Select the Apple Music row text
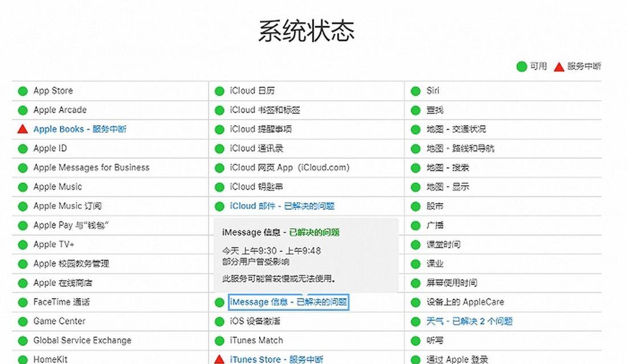The image size is (628, 364). 58,187
